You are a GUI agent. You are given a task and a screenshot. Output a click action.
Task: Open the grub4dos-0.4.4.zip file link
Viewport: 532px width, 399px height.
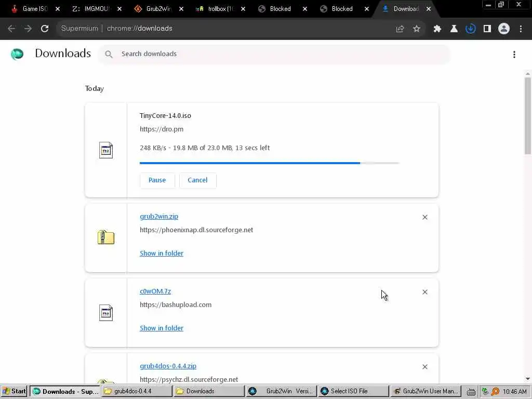click(x=168, y=366)
